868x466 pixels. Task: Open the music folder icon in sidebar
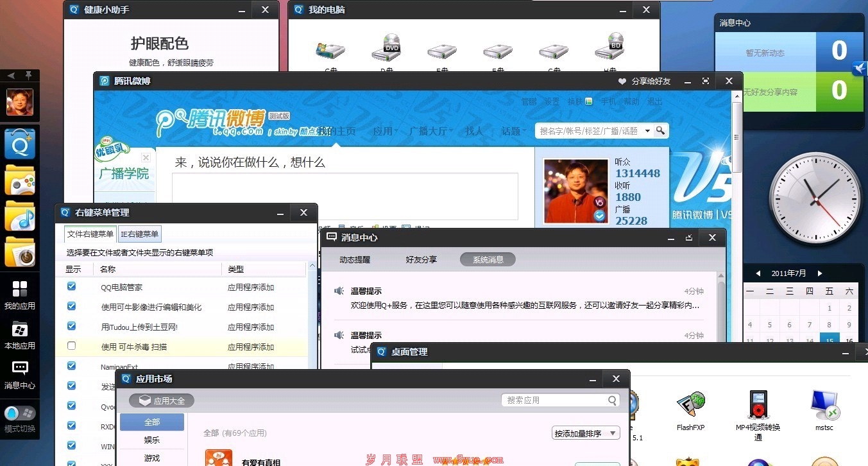point(20,216)
